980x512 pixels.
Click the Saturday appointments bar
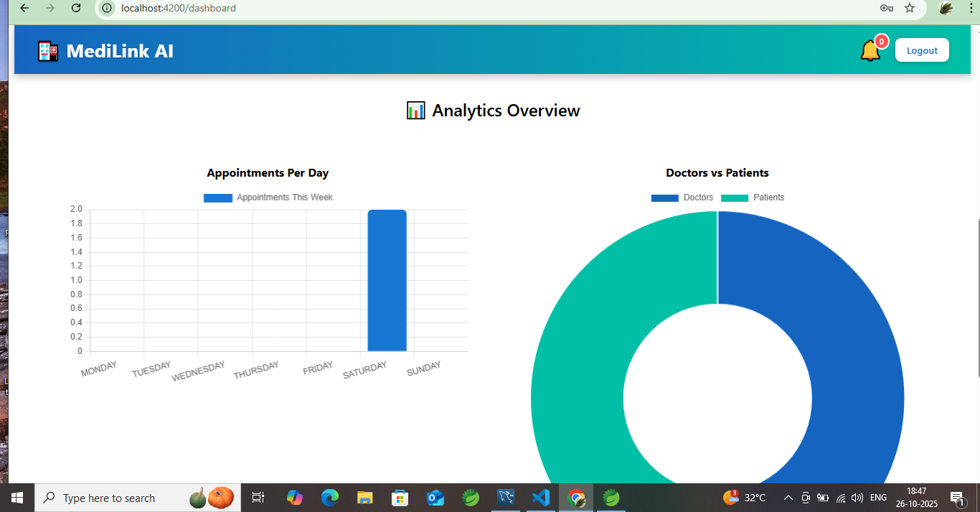tap(387, 280)
